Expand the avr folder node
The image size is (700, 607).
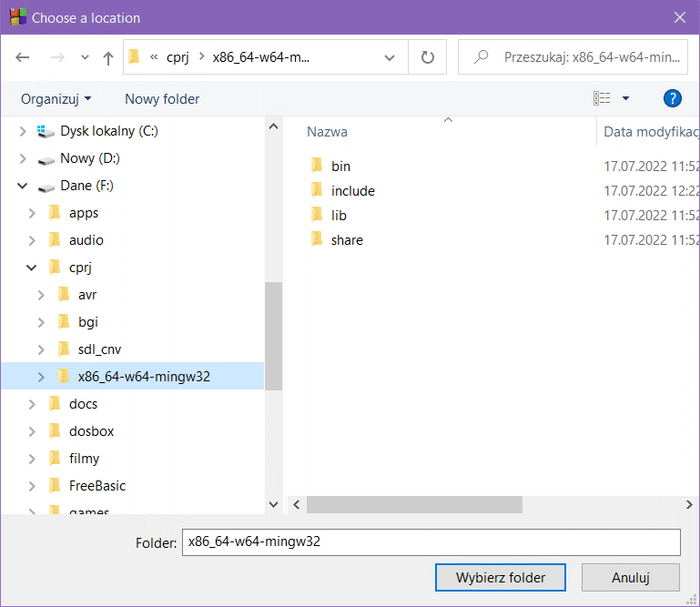click(x=41, y=295)
